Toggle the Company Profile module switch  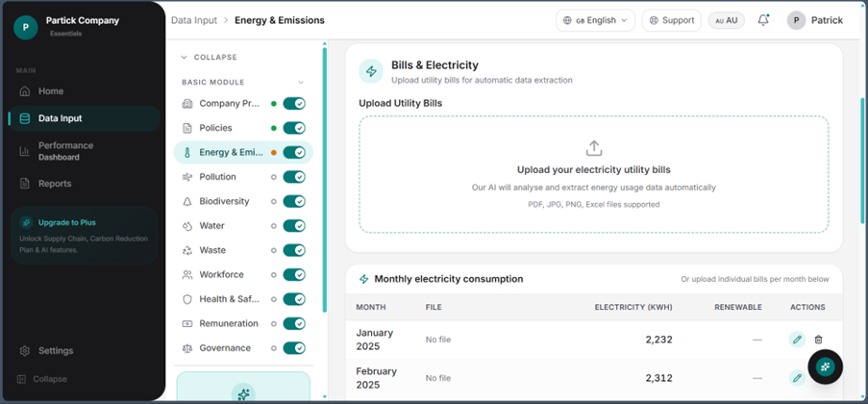pyautogui.click(x=294, y=104)
